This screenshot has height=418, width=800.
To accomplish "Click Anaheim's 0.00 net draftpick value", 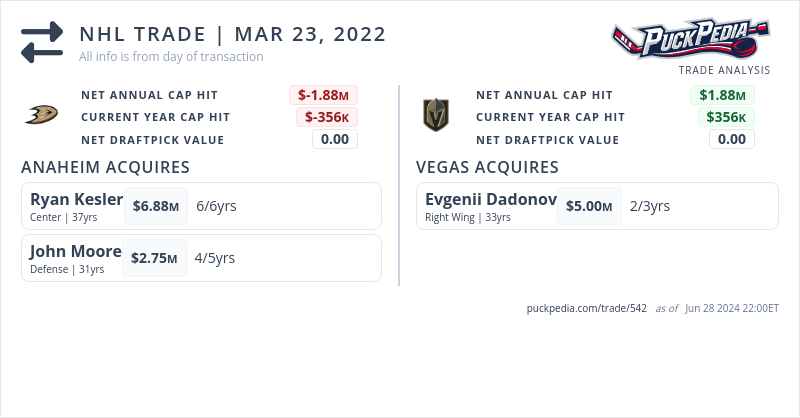I will point(334,139).
